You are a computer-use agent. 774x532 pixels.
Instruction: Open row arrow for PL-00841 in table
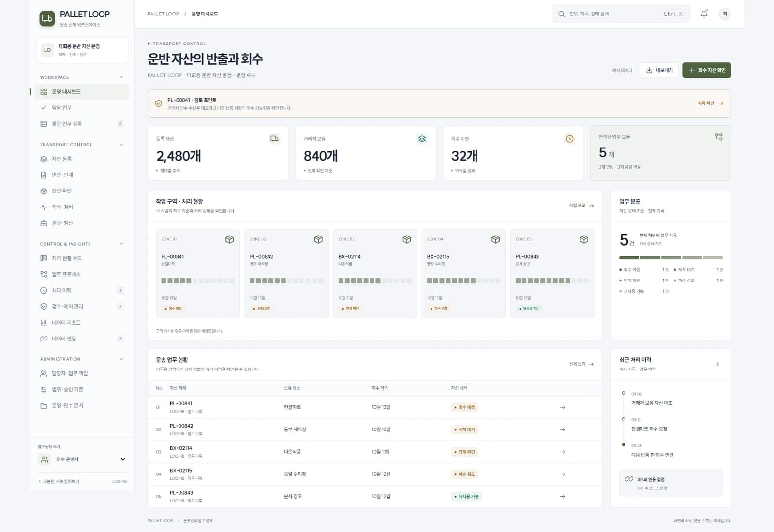coord(562,407)
